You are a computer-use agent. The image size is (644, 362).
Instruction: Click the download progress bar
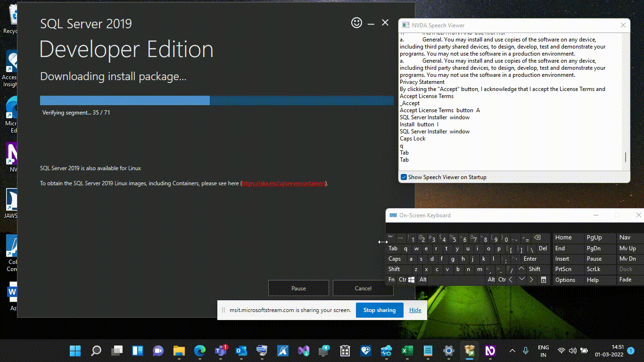pyautogui.click(x=216, y=100)
